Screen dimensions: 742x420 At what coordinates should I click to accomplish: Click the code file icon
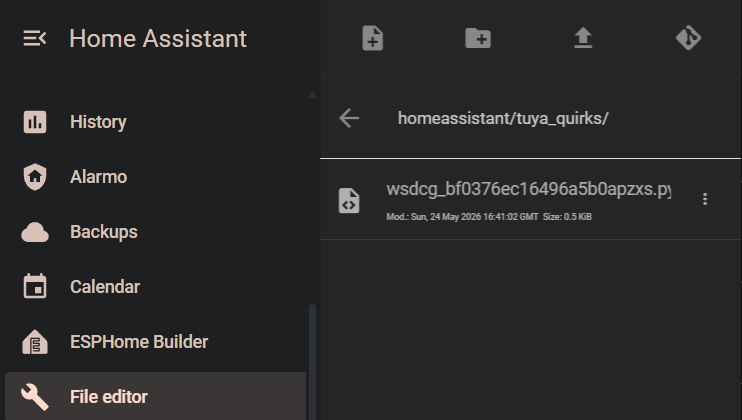(349, 201)
